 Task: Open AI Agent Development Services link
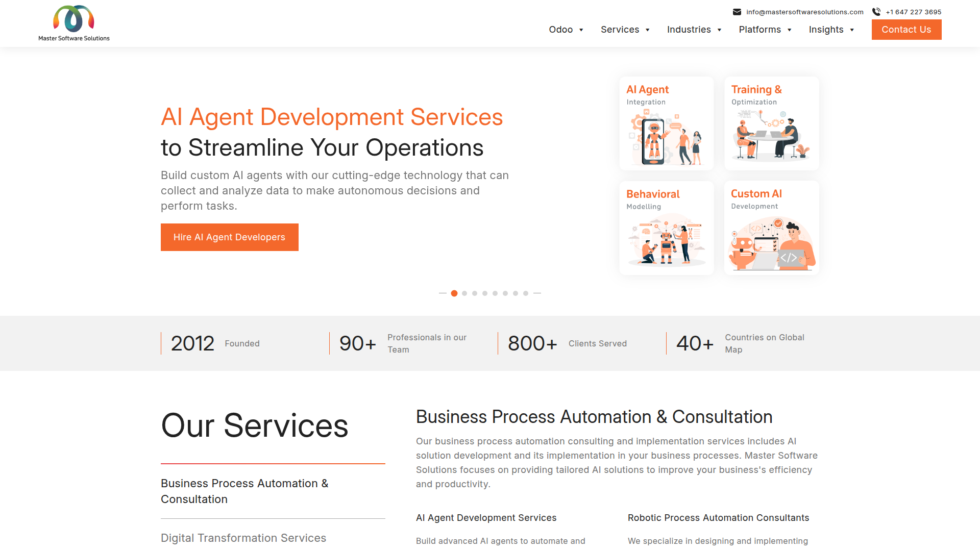click(x=486, y=518)
